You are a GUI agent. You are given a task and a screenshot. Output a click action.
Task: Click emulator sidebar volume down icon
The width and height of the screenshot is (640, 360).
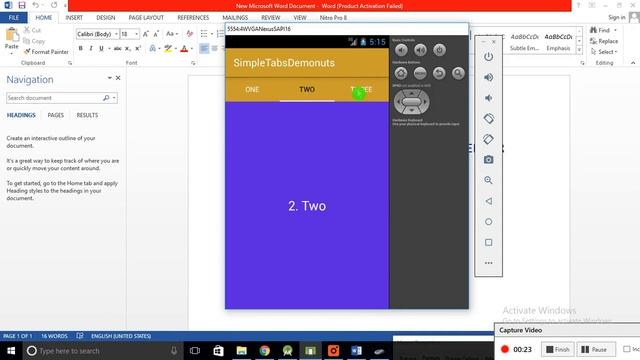point(488,98)
